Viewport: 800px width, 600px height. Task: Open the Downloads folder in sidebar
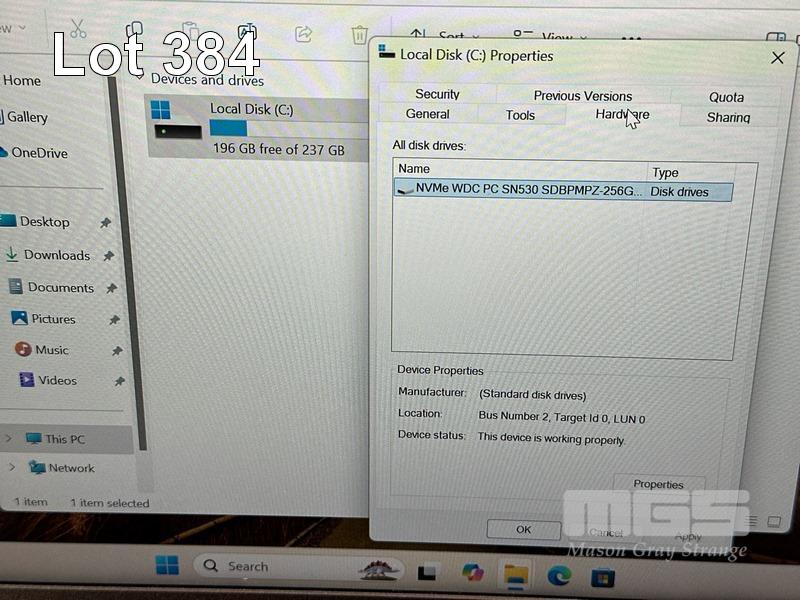point(57,255)
